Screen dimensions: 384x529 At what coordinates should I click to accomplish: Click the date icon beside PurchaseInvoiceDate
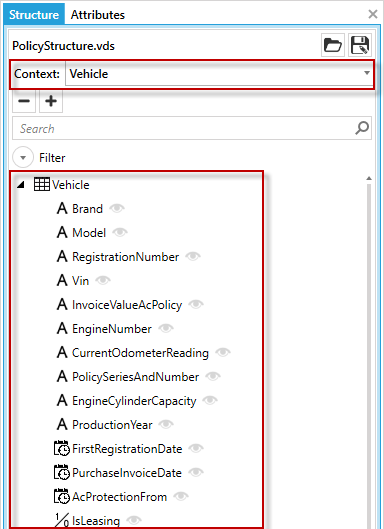62,472
